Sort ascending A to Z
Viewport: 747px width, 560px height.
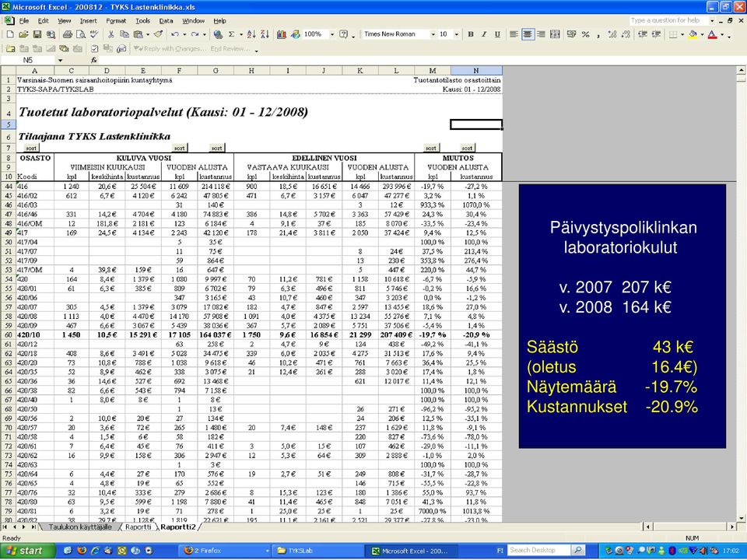(251, 34)
